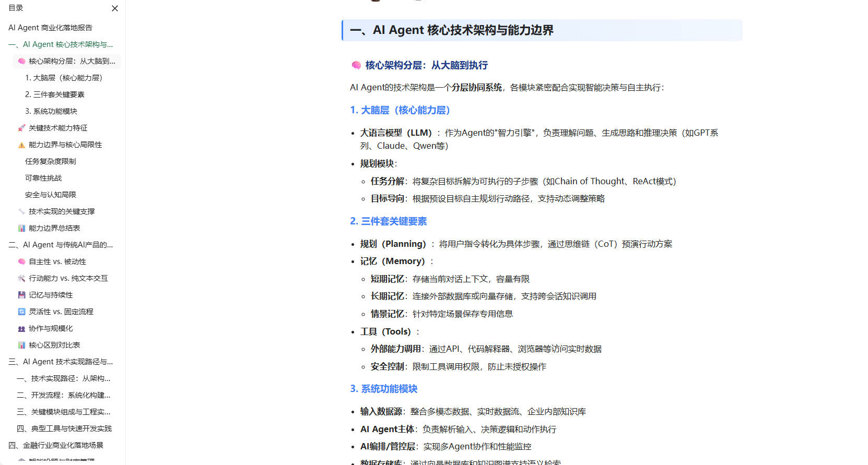Image resolution: width=868 pixels, height=465 pixels.
Task: Open 核心区别对比表 outline entry
Action: click(x=49, y=345)
